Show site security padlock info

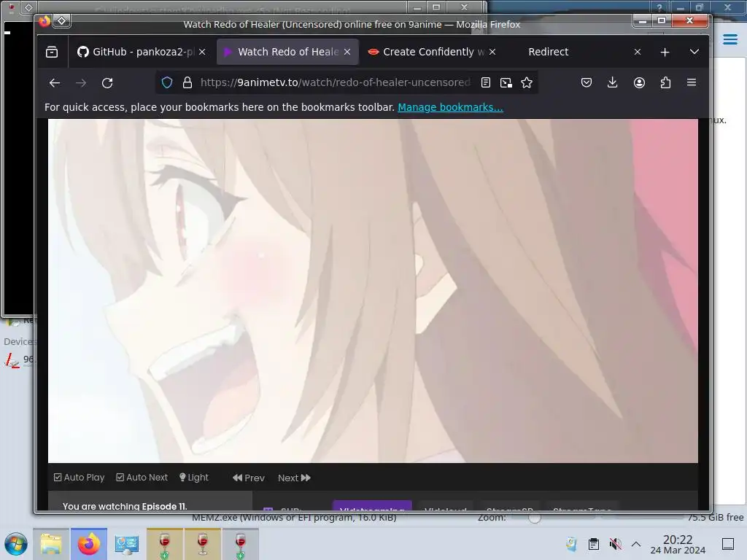point(187,83)
